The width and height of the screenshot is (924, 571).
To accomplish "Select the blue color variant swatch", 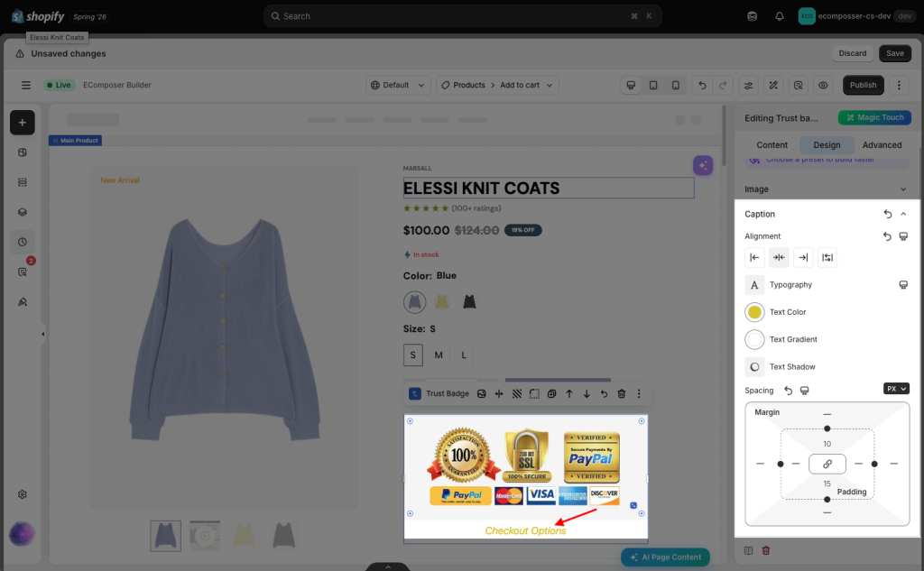I will (415, 301).
